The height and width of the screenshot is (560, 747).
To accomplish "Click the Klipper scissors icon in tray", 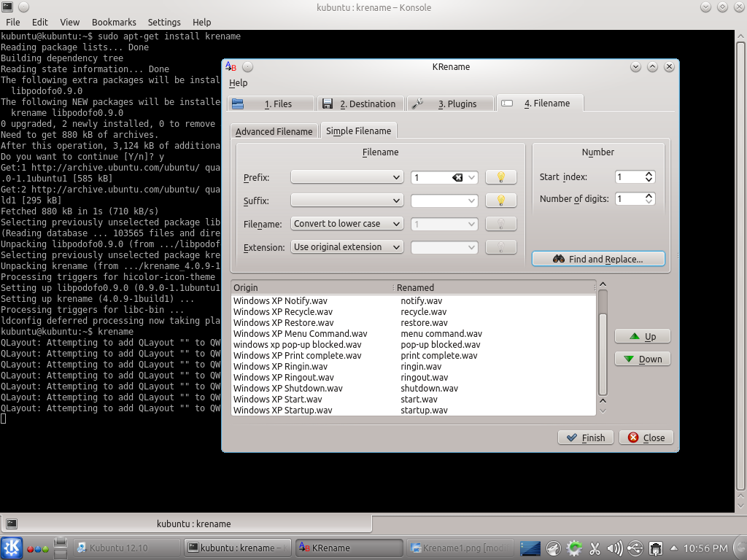I will pos(595,548).
